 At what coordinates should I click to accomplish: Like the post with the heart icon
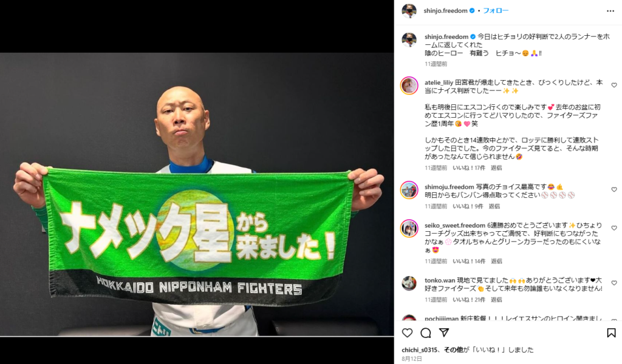(x=408, y=332)
